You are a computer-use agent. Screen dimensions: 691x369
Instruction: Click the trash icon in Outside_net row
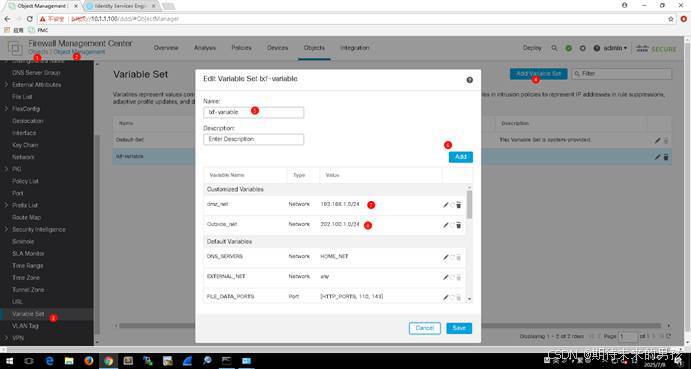[x=458, y=225]
